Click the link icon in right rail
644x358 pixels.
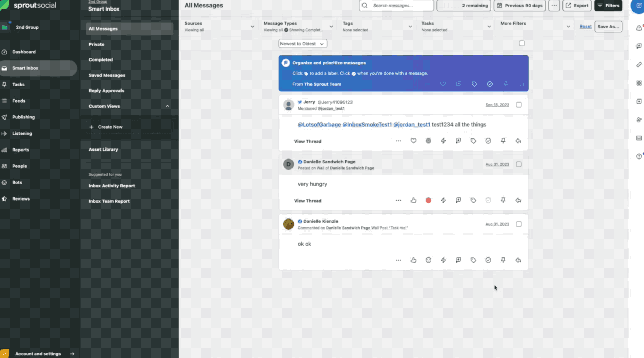(x=639, y=65)
